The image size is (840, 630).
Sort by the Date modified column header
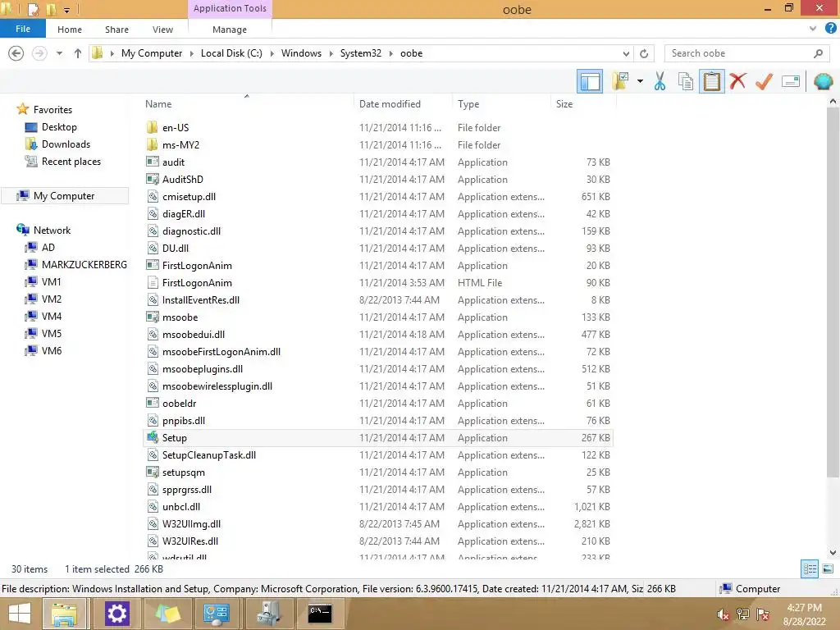pyautogui.click(x=403, y=104)
